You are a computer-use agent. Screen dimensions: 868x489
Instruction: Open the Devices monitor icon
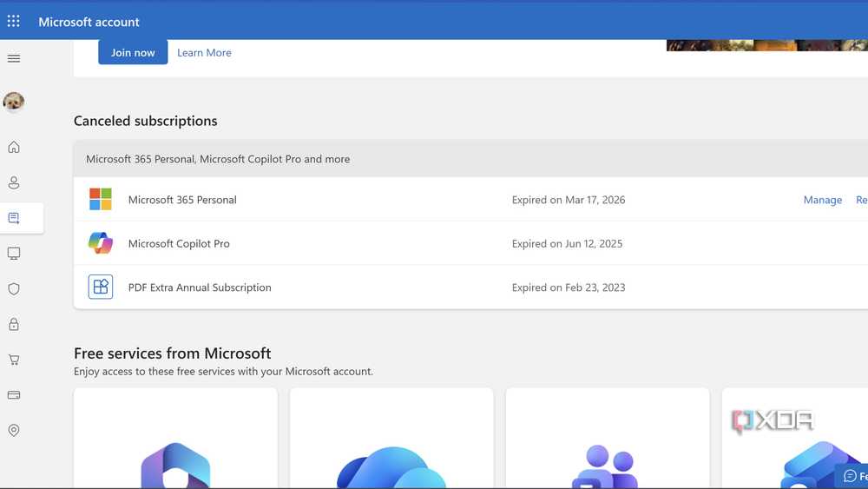(x=14, y=253)
